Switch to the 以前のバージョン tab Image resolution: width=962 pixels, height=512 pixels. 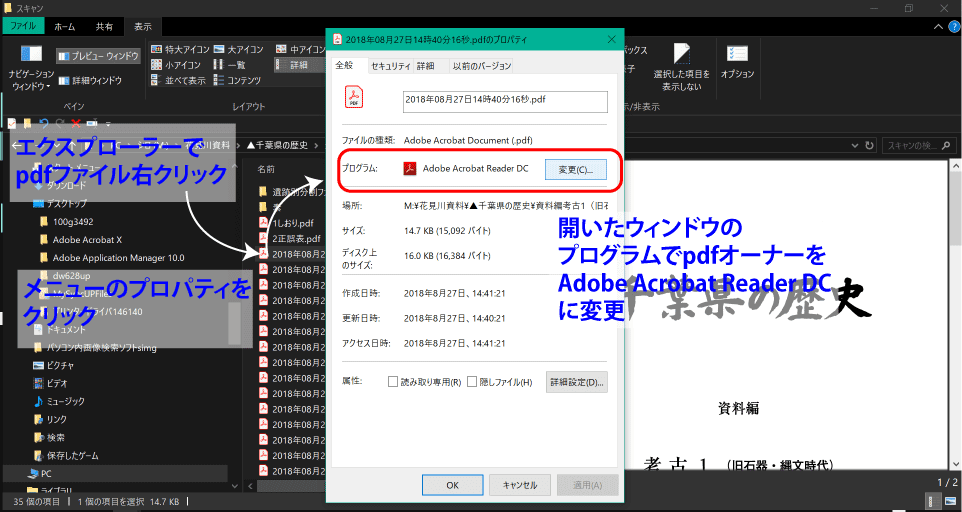point(482,66)
